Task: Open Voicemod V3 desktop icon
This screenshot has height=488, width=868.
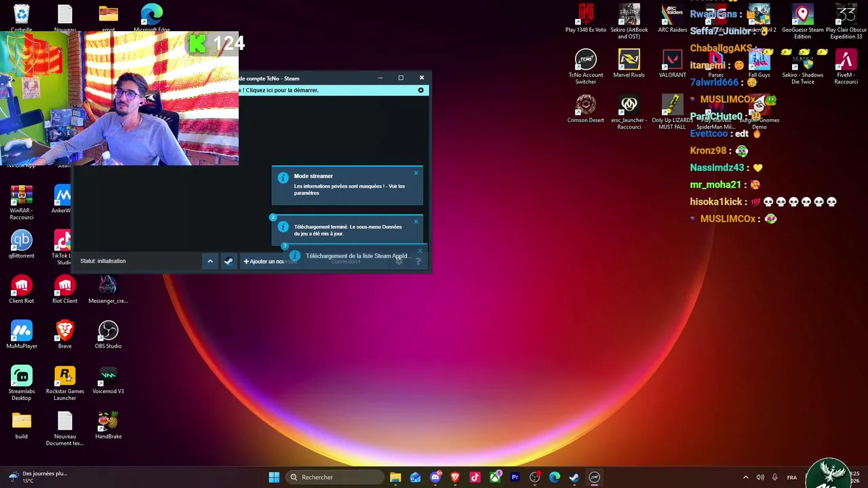Action: pyautogui.click(x=108, y=380)
